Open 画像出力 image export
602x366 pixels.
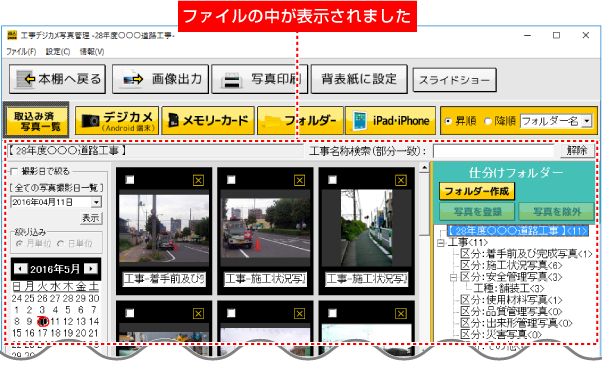[x=160, y=79]
